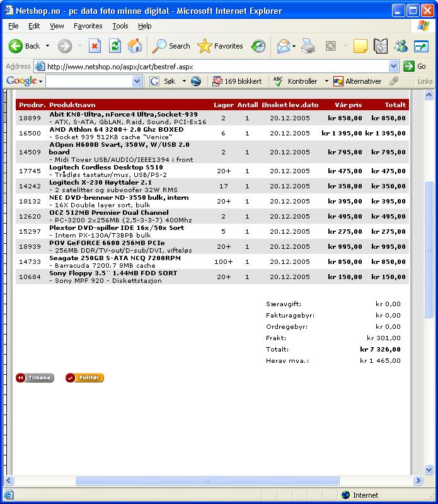Click product name Logitech Cordless Desktop S510
The image size is (438, 504).
coord(106,167)
